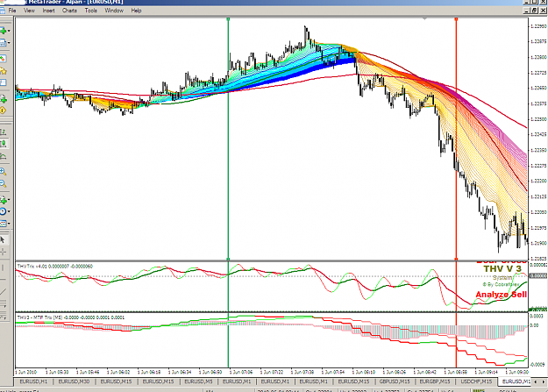Open the Templates dropdown
This screenshot has width=548, height=392.
(4, 223)
